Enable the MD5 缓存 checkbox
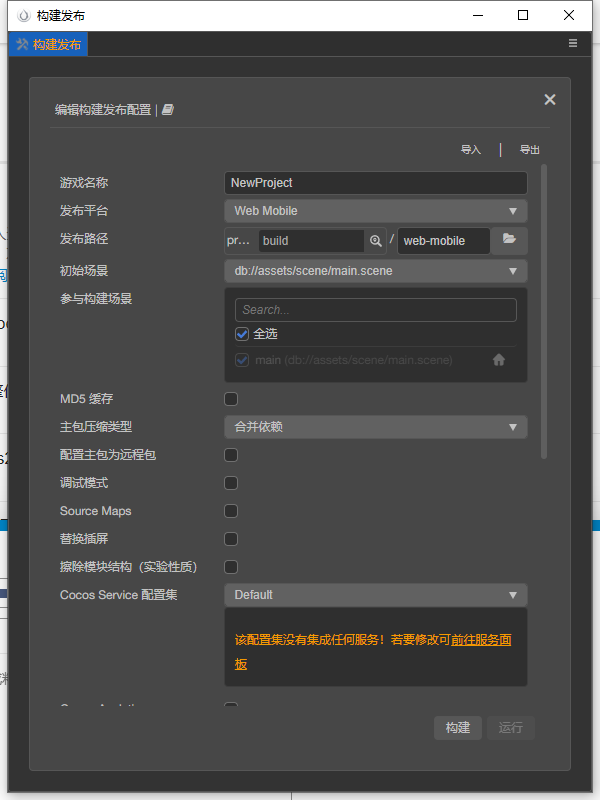This screenshot has height=800, width=600. pyautogui.click(x=231, y=399)
